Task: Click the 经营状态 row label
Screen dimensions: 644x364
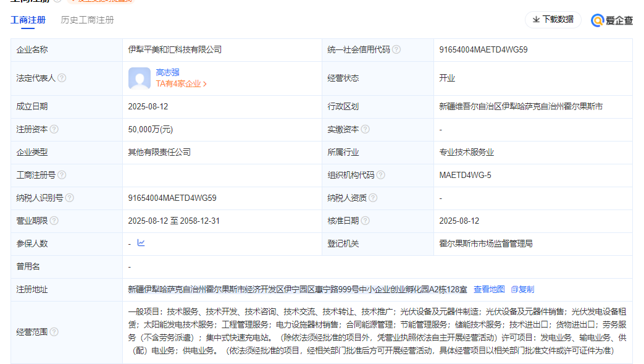Action: [343, 78]
